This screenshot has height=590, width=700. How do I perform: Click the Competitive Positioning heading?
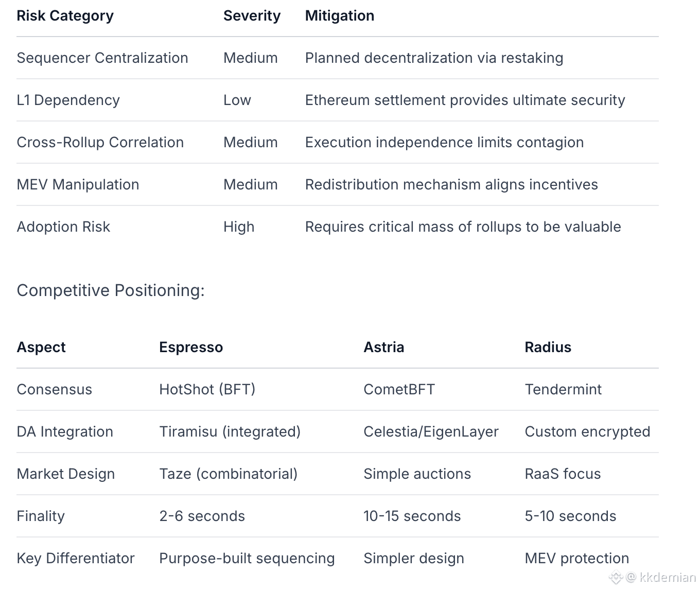click(x=111, y=290)
